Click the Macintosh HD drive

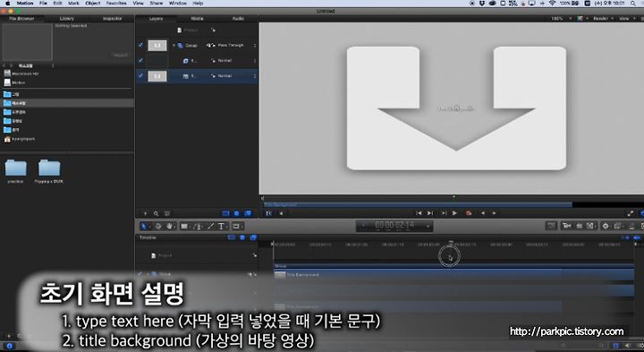21,73
